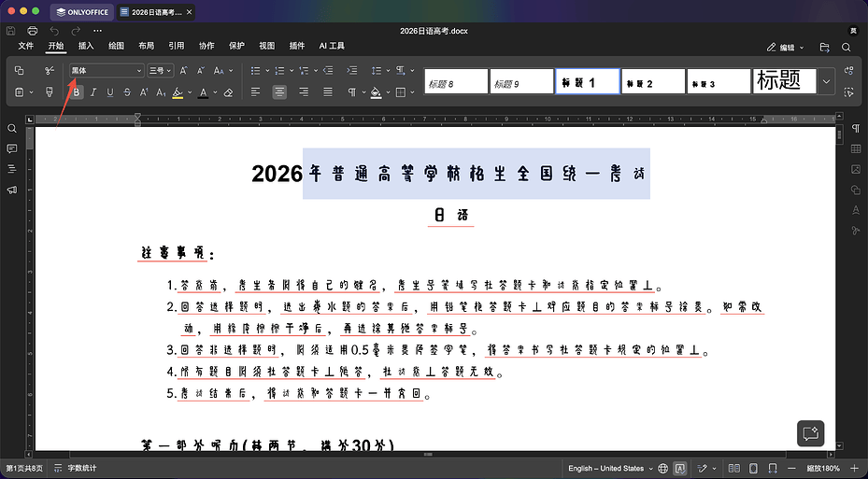
Task: Open the font size dropdown showing 三号
Action: [x=161, y=70]
